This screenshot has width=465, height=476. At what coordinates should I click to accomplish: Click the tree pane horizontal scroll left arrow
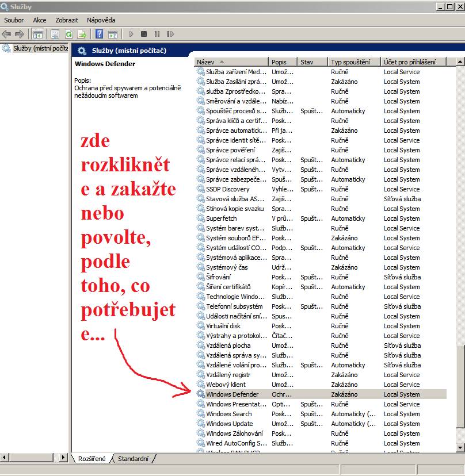5,457
